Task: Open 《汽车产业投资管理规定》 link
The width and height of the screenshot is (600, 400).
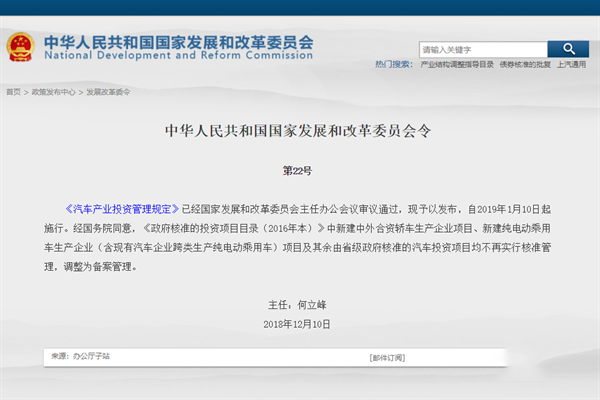Action: pyautogui.click(x=118, y=211)
